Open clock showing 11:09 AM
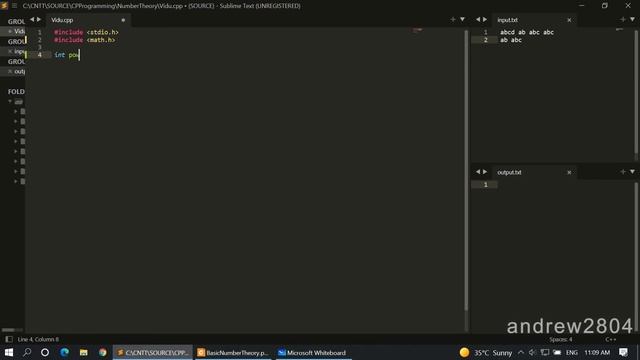The width and height of the screenshot is (640, 360). click(597, 352)
